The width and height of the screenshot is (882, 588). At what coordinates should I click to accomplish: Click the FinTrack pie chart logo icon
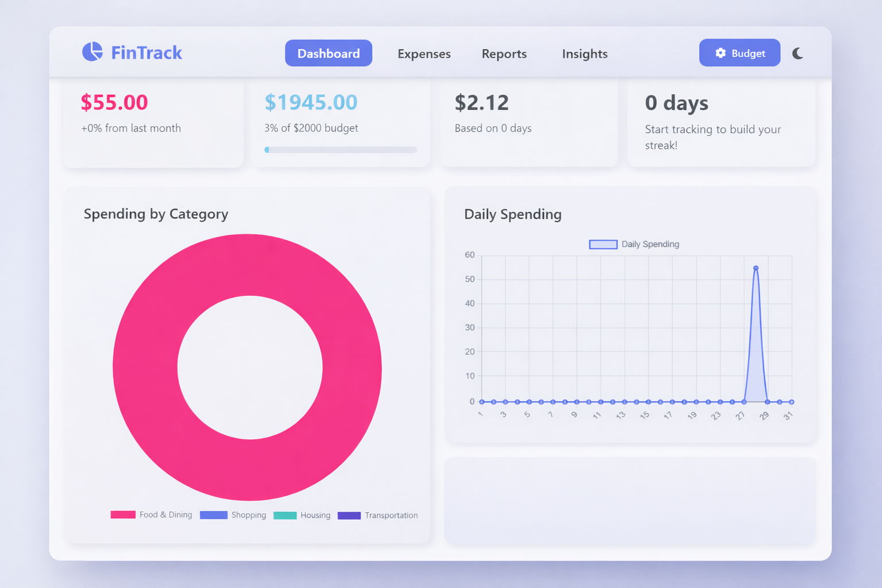point(92,52)
